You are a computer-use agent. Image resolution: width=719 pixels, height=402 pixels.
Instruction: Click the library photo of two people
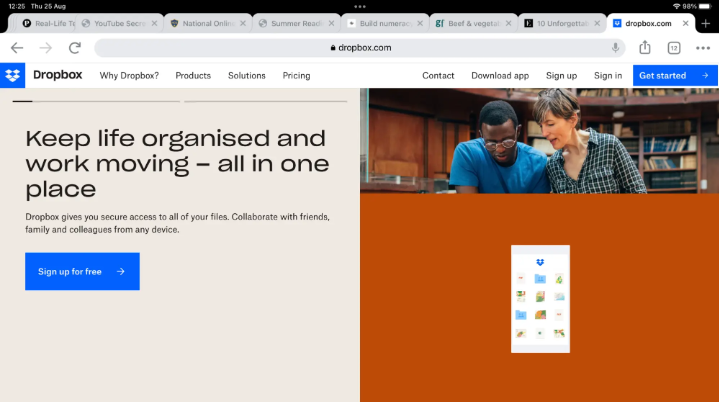539,141
